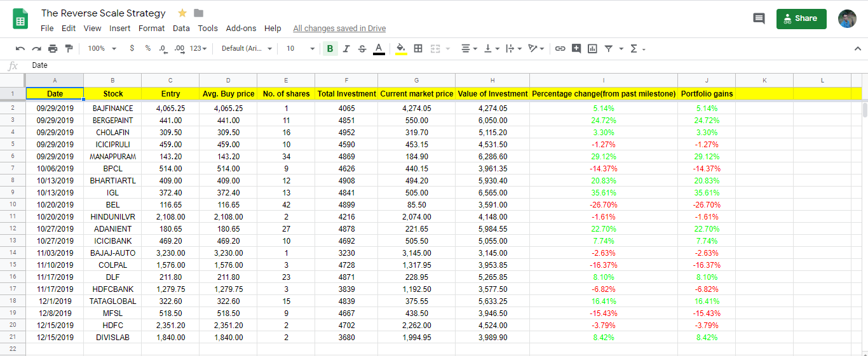868x356 pixels.
Task: Select the DIVISLAB cell
Action: (112, 338)
